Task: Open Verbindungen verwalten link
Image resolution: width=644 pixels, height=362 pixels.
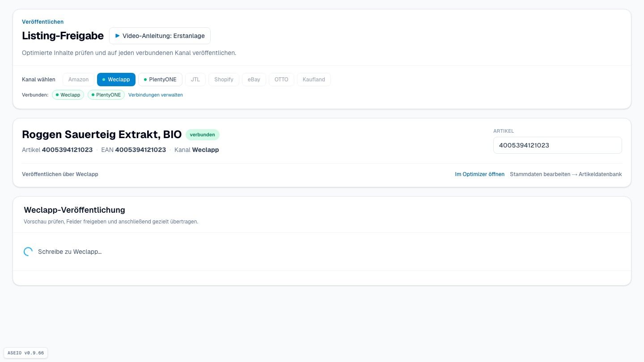Action: (x=156, y=95)
